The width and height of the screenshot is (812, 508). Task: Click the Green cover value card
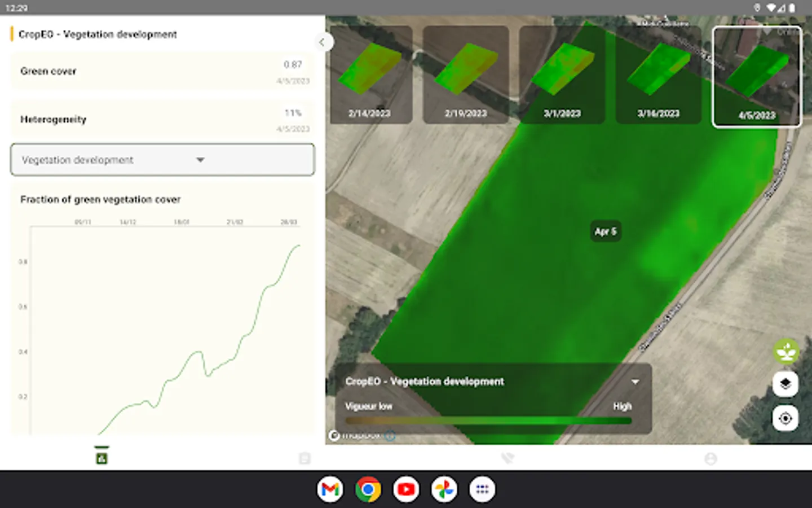pos(162,72)
